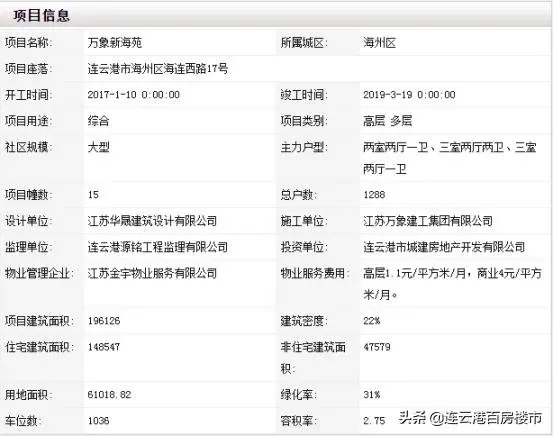Select address 连云港市海州区海连西路17号
The width and height of the screenshot is (554, 437).
point(158,69)
